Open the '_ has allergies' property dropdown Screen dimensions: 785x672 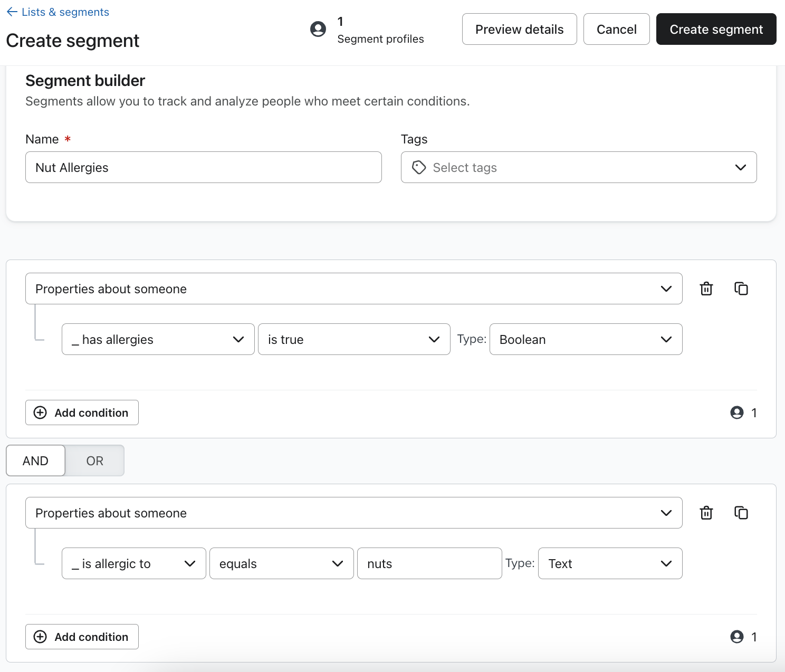158,339
